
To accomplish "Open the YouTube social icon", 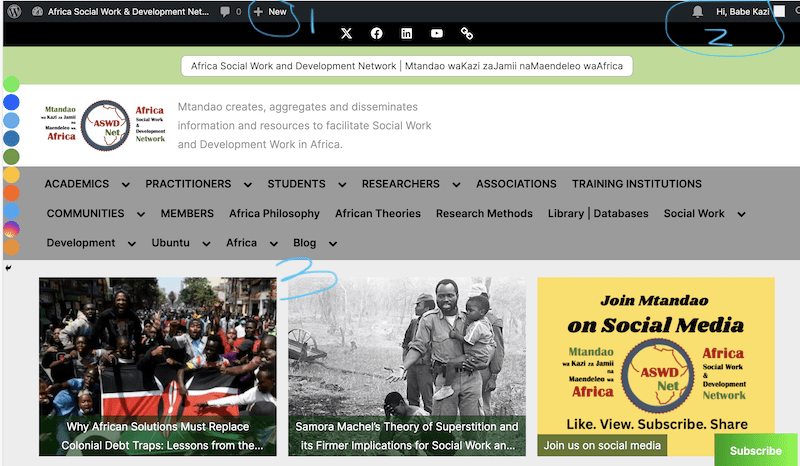I will 437,33.
